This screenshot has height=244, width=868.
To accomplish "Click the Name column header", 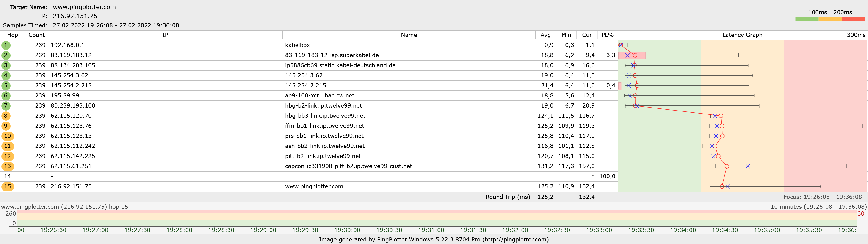I will (409, 35).
